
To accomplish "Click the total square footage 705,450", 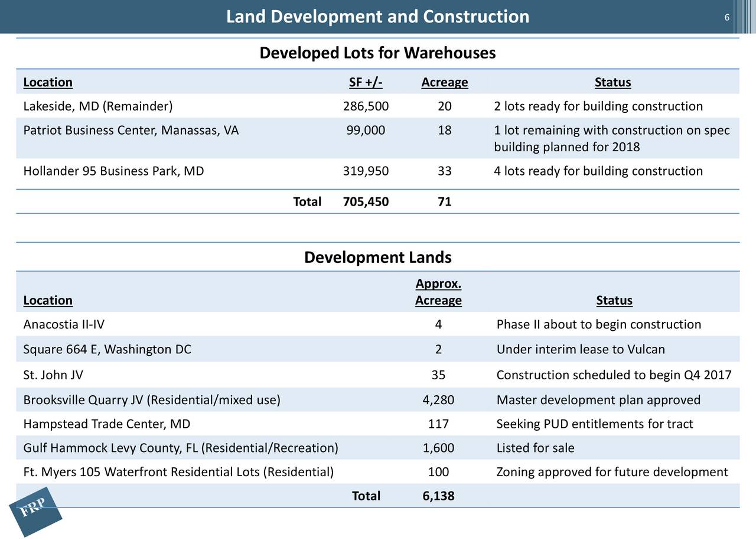I will point(366,202).
